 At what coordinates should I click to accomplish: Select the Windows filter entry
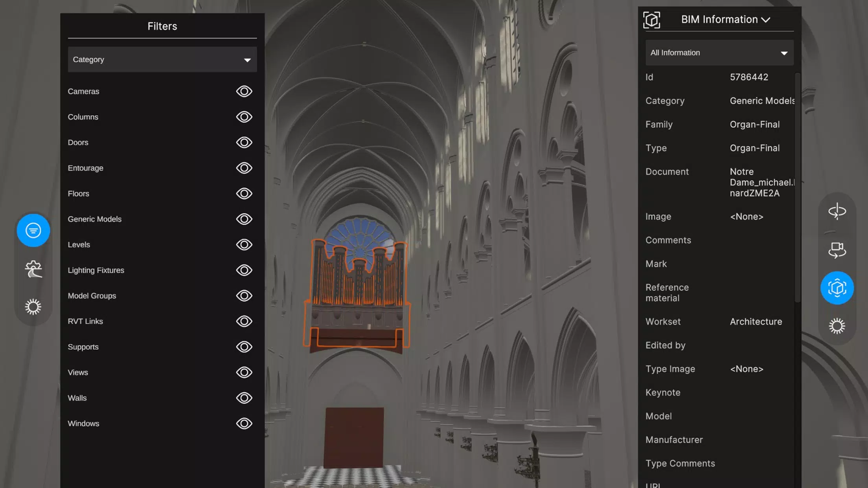[x=83, y=424]
